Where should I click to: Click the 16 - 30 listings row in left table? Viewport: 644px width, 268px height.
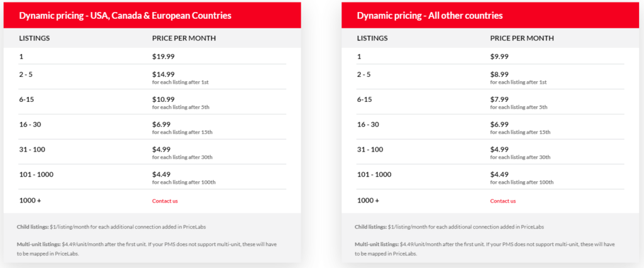(x=152, y=126)
